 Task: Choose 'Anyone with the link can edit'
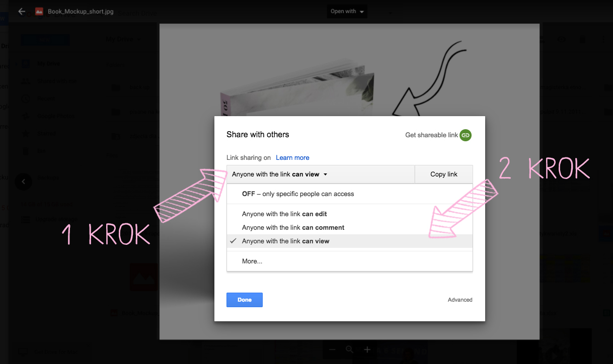pos(284,214)
